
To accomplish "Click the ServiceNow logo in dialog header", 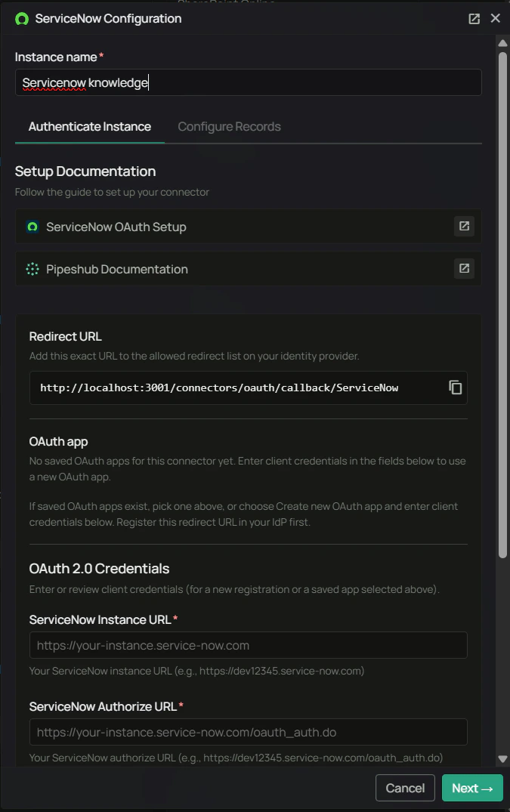I will [22, 19].
